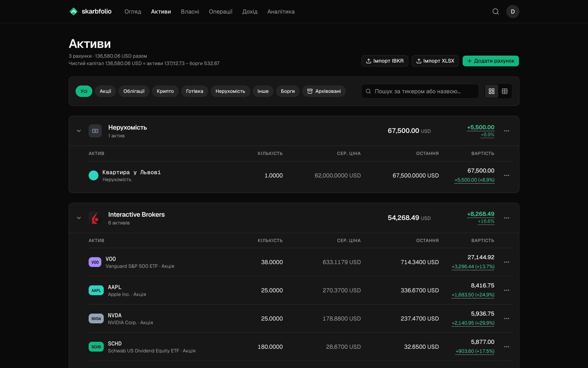
Task: Show Архівовані accounts
Action: (324, 91)
